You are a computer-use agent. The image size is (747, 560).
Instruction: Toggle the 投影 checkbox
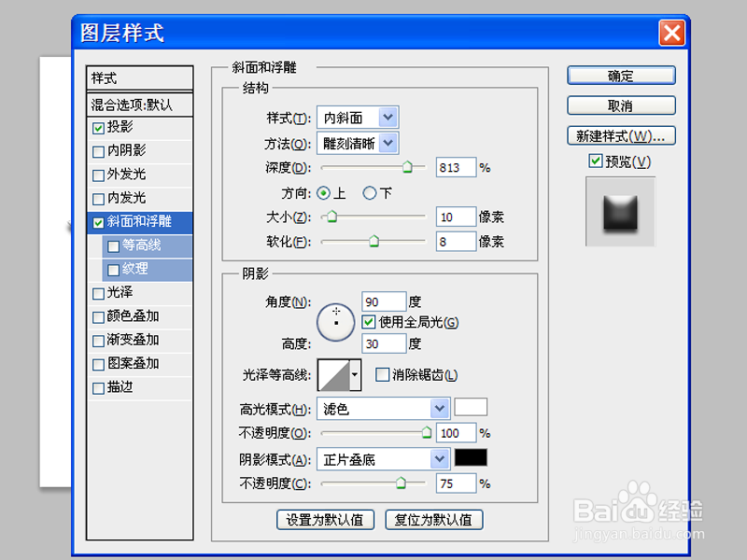99,128
